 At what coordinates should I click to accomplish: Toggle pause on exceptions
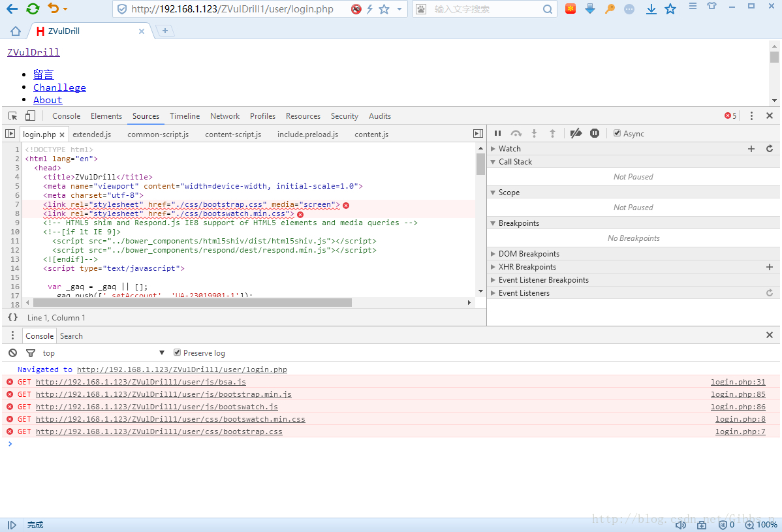pyautogui.click(x=595, y=133)
